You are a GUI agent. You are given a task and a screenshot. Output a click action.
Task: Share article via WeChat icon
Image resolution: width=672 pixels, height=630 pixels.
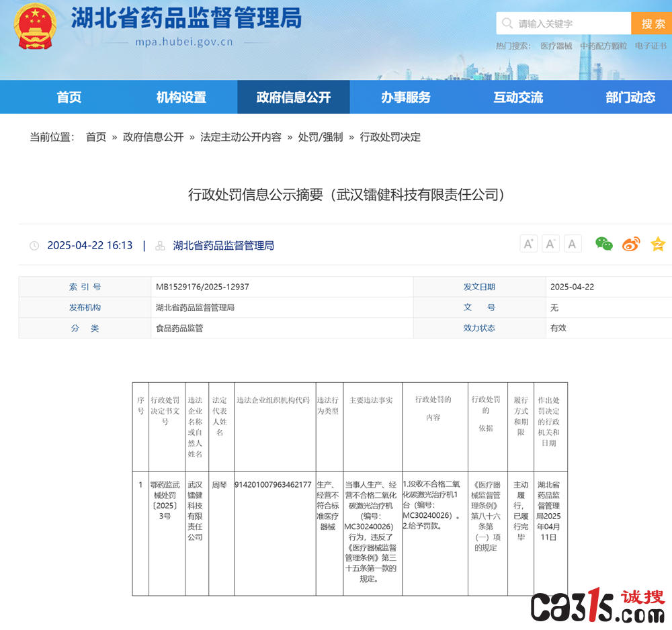pyautogui.click(x=604, y=244)
